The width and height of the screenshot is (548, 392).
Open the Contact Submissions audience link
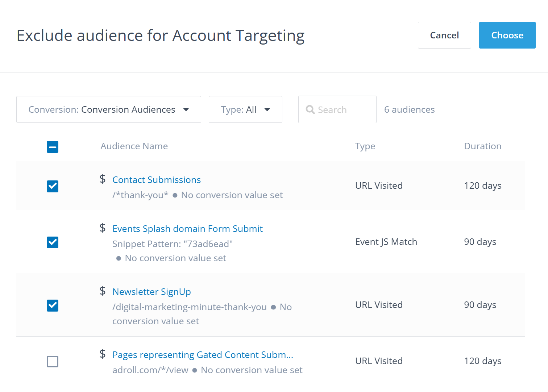pyautogui.click(x=157, y=180)
